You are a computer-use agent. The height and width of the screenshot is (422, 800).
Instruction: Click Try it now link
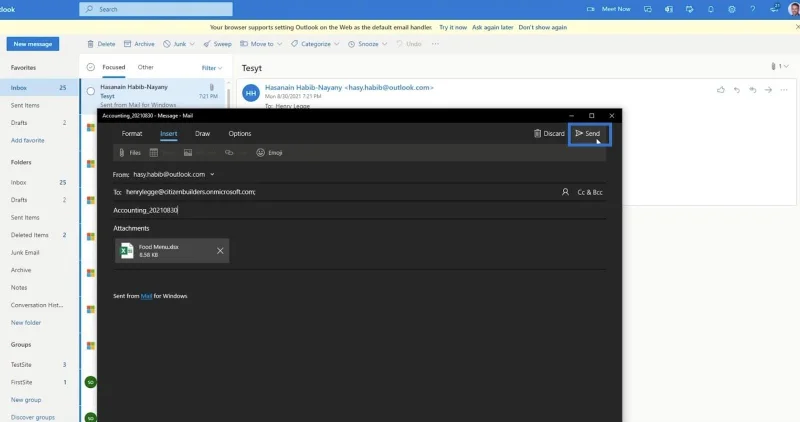coord(453,28)
